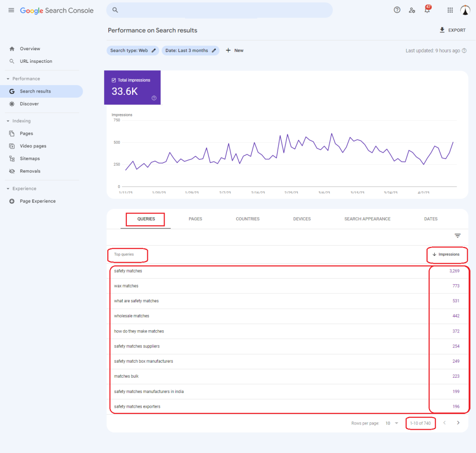Click the Discover asterisk icon
This screenshot has width=476, height=453.
(x=12, y=104)
